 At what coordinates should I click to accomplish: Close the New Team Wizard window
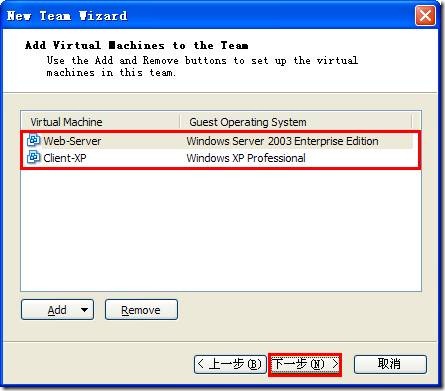tap(425, 15)
